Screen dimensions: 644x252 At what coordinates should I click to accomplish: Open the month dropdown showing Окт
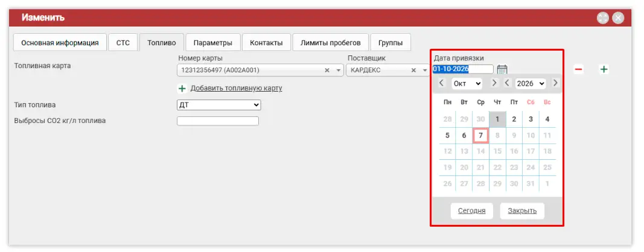[x=467, y=83]
